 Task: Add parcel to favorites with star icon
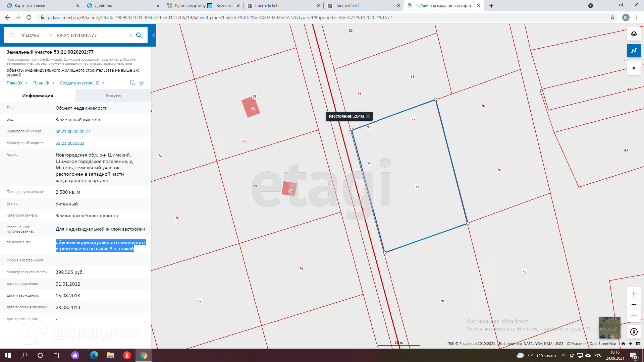(142, 83)
